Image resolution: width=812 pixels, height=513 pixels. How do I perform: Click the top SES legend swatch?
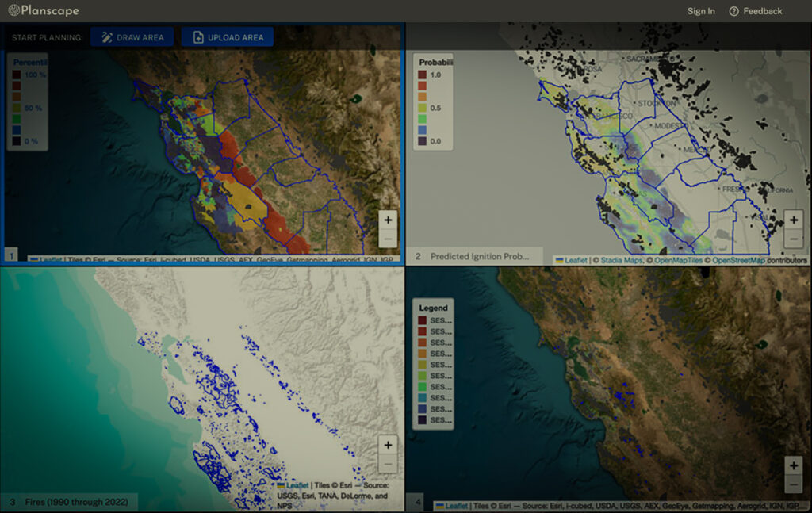click(x=421, y=322)
